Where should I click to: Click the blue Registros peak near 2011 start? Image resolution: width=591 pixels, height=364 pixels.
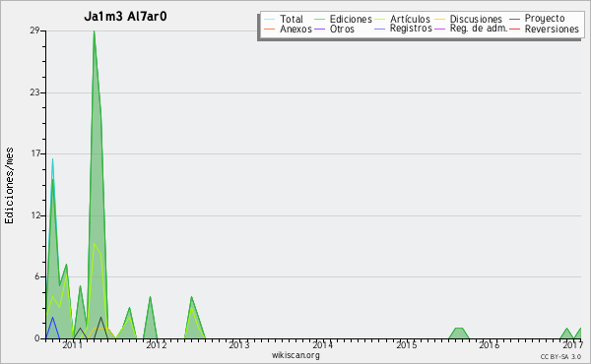(53, 318)
